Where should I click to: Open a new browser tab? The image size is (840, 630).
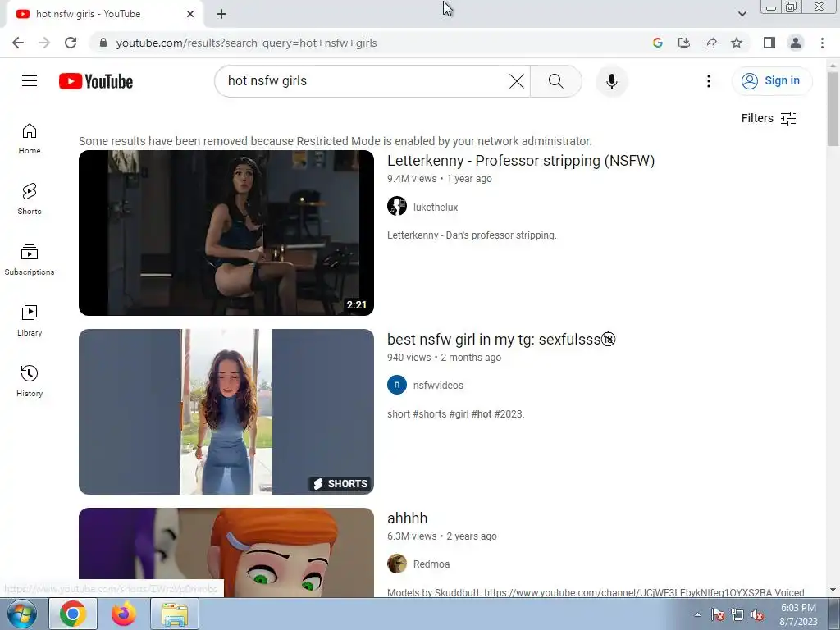point(221,15)
